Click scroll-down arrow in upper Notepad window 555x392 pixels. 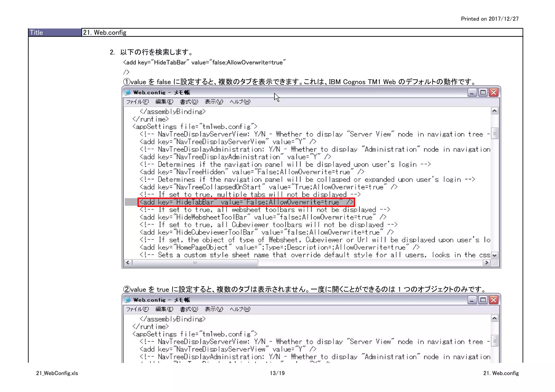click(x=495, y=255)
